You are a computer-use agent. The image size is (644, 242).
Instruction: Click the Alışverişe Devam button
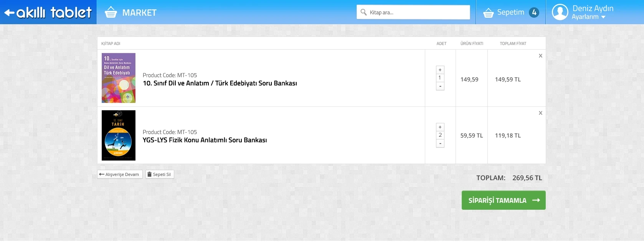click(x=120, y=174)
